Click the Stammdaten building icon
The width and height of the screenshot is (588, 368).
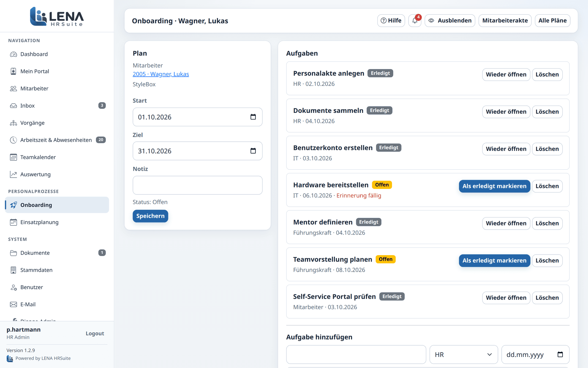coord(13,270)
